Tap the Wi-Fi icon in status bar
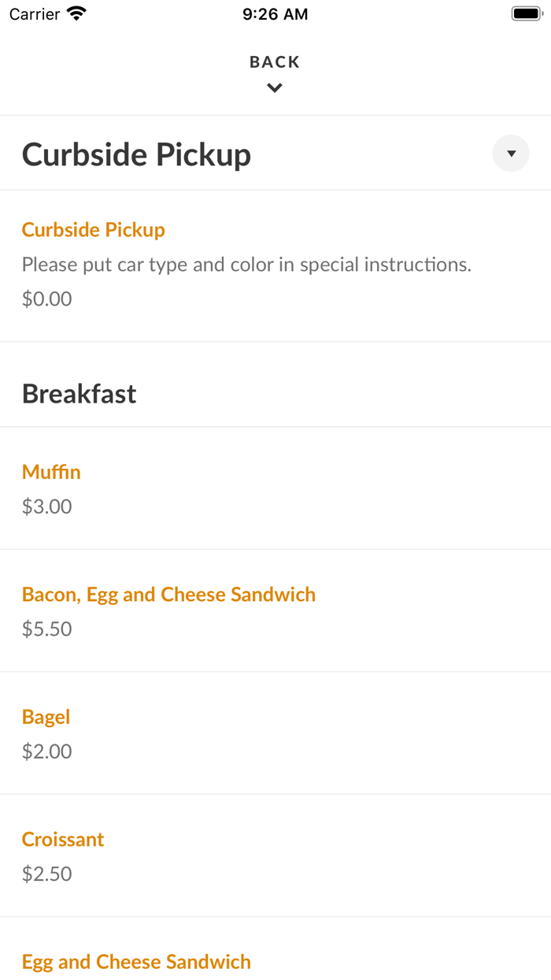The height and width of the screenshot is (980, 551). pos(76,13)
